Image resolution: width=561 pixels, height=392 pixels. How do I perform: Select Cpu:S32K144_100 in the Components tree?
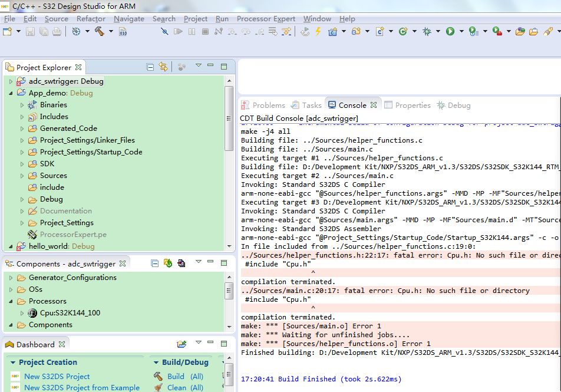pos(70,313)
